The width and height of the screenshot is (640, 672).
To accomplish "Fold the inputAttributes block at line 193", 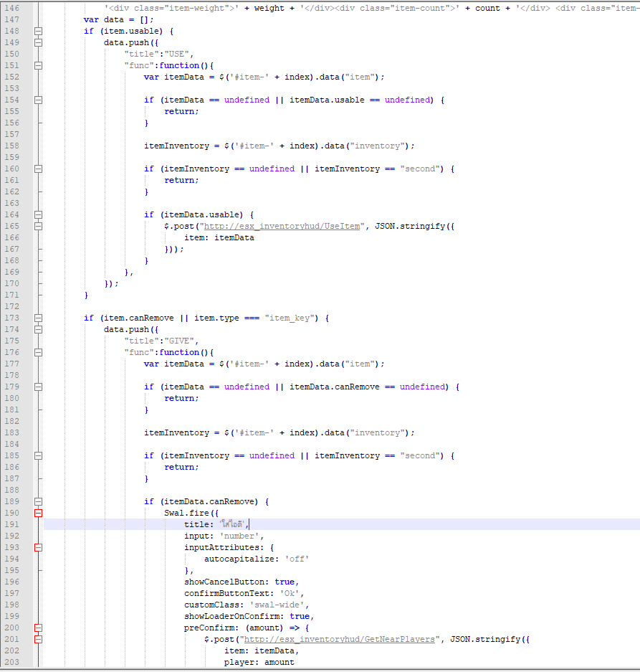I will pyautogui.click(x=38, y=547).
